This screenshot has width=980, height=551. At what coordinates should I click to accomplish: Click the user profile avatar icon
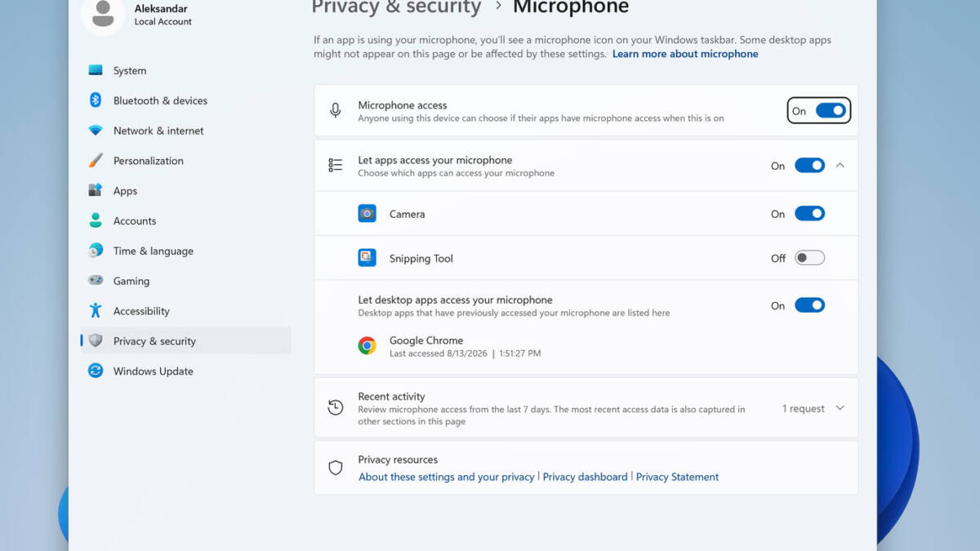103,14
